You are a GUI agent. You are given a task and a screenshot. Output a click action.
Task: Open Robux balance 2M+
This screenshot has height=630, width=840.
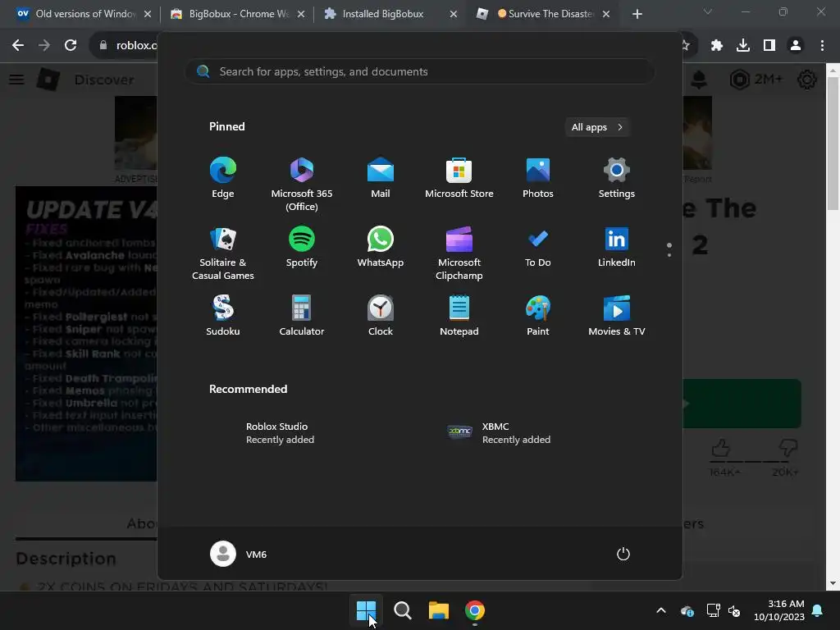[x=756, y=80]
